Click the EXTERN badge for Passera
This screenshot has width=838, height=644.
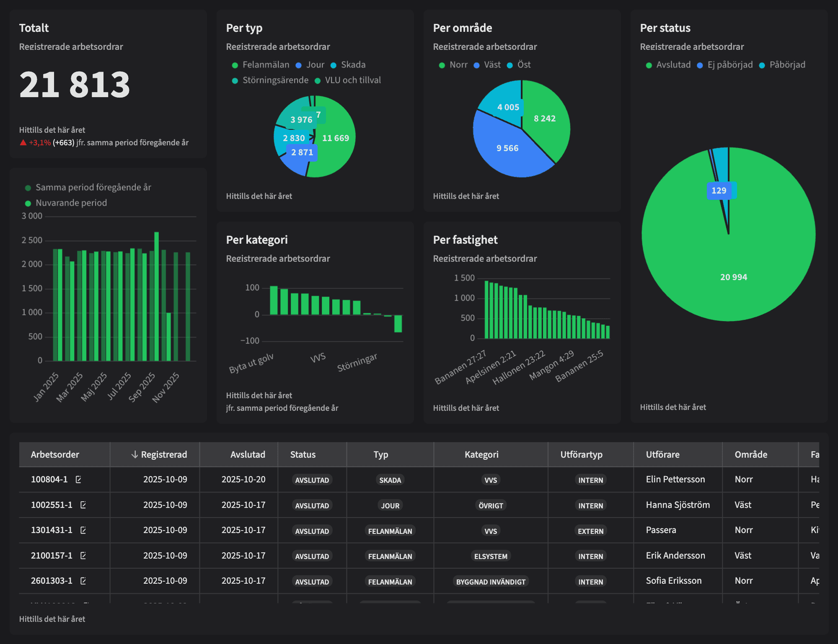[590, 531]
